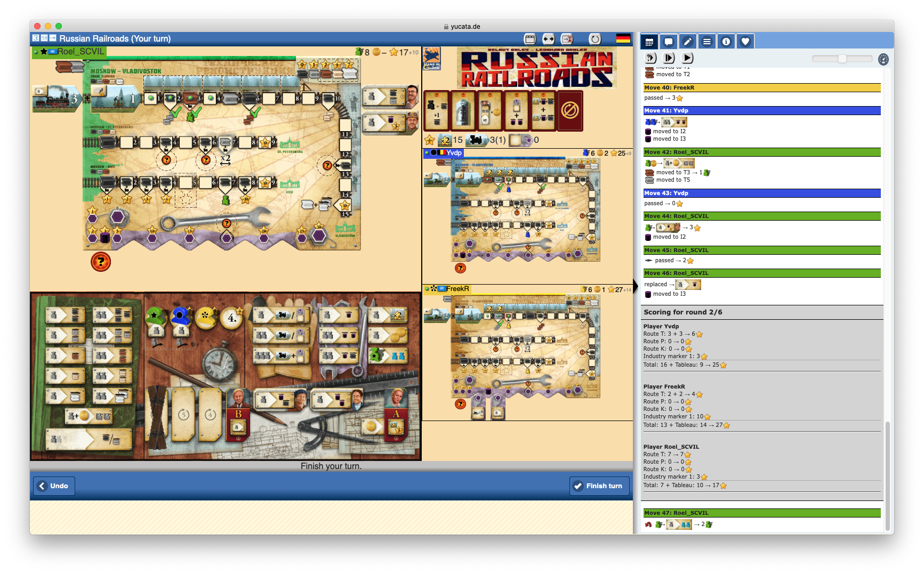Image resolution: width=924 pixels, height=574 pixels.
Task: Click the three-worker locomotive plus factory space
Action: pos(281,355)
